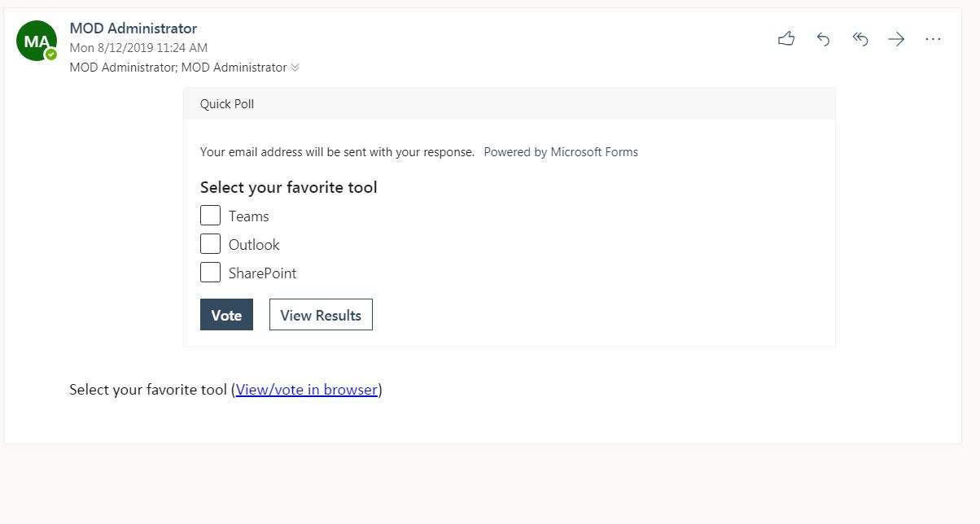This screenshot has height=524, width=980.
Task: Like this message with thumbs up icon
Action: pyautogui.click(x=786, y=38)
